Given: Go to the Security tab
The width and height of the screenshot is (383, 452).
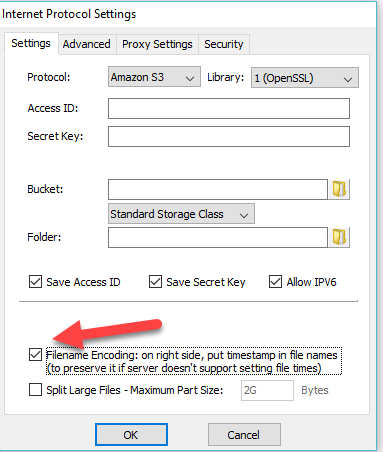Looking at the screenshot, I should [224, 44].
